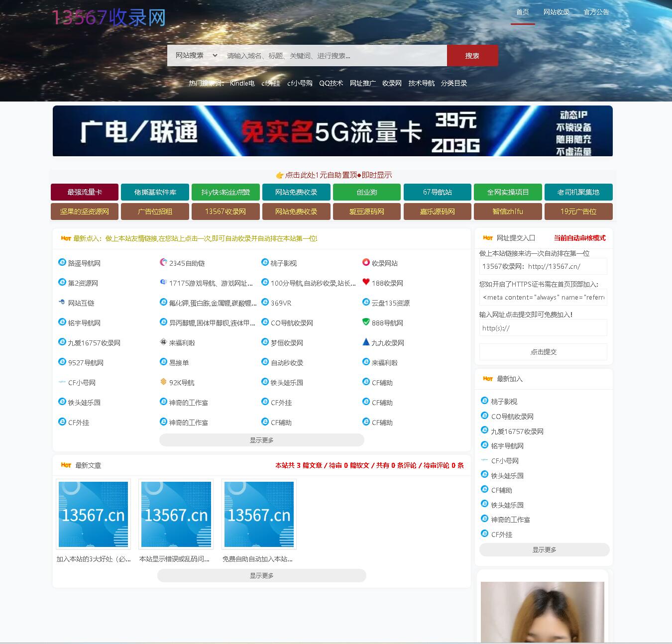Click the pointing hand emoji beside 点击此处1元自助置顶
Viewport: 672px width, 644px height.
coord(280,175)
